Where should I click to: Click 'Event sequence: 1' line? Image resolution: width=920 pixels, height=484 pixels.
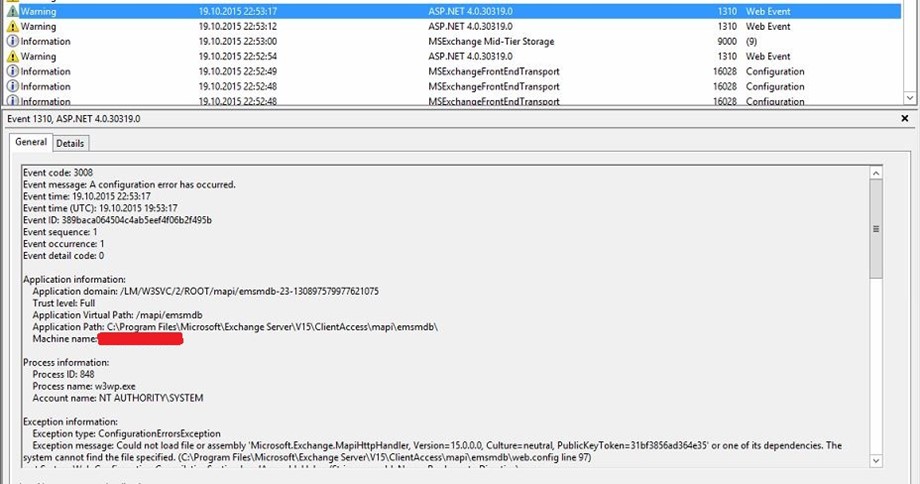(x=60, y=232)
